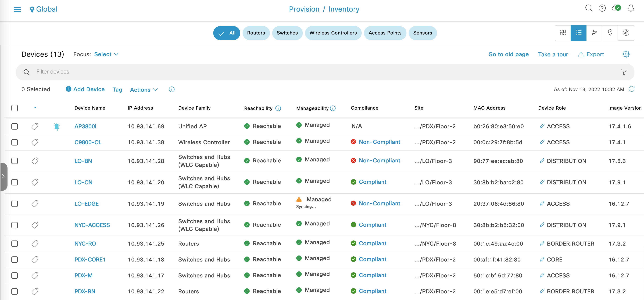This screenshot has width=644, height=300.
Task: Click the info icon next to Actions
Action: [171, 89]
